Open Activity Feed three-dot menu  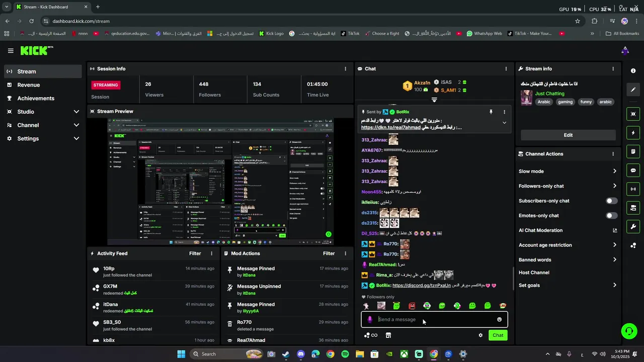(211, 253)
